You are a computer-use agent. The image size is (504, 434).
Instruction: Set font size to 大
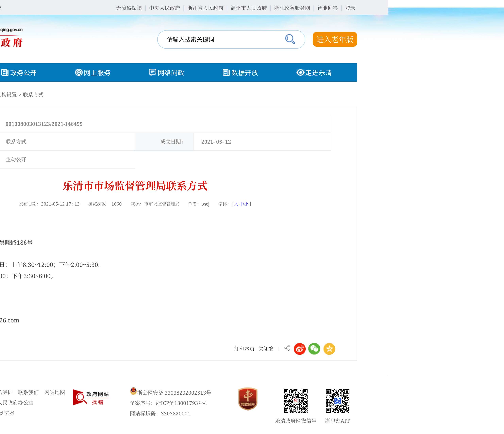[x=236, y=204]
